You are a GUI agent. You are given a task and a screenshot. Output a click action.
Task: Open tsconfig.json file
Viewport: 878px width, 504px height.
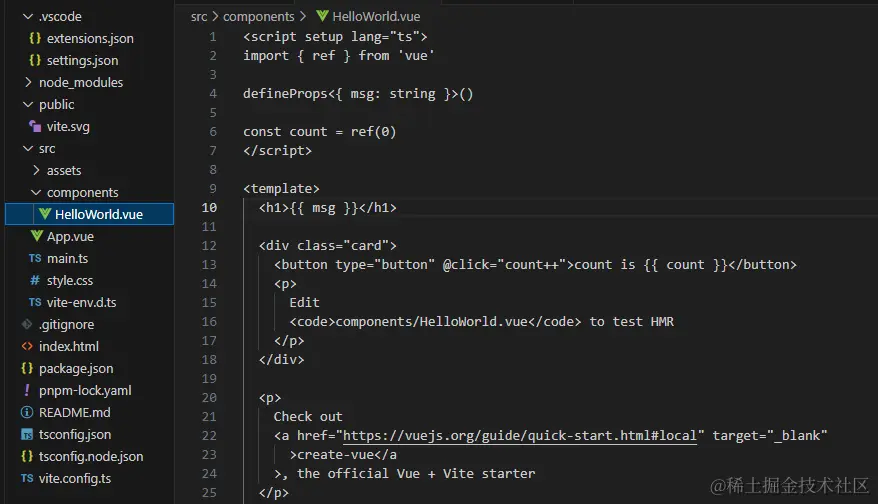tap(74, 435)
